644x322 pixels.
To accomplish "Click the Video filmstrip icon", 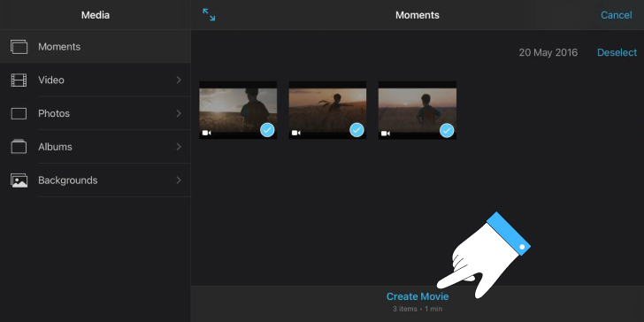I will tap(19, 80).
